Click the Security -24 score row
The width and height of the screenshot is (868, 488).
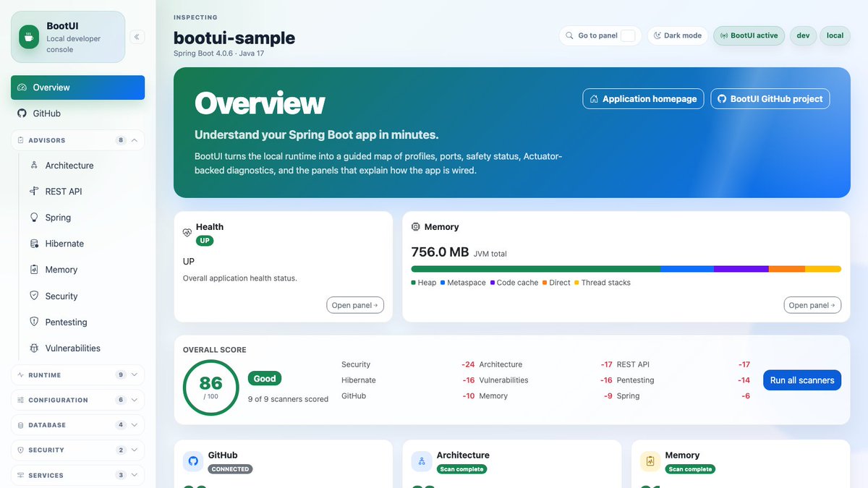[408, 364]
